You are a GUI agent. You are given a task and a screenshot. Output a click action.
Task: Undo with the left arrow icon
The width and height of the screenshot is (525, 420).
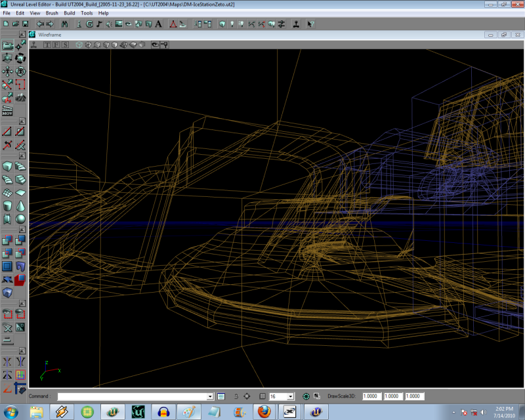tap(40, 24)
